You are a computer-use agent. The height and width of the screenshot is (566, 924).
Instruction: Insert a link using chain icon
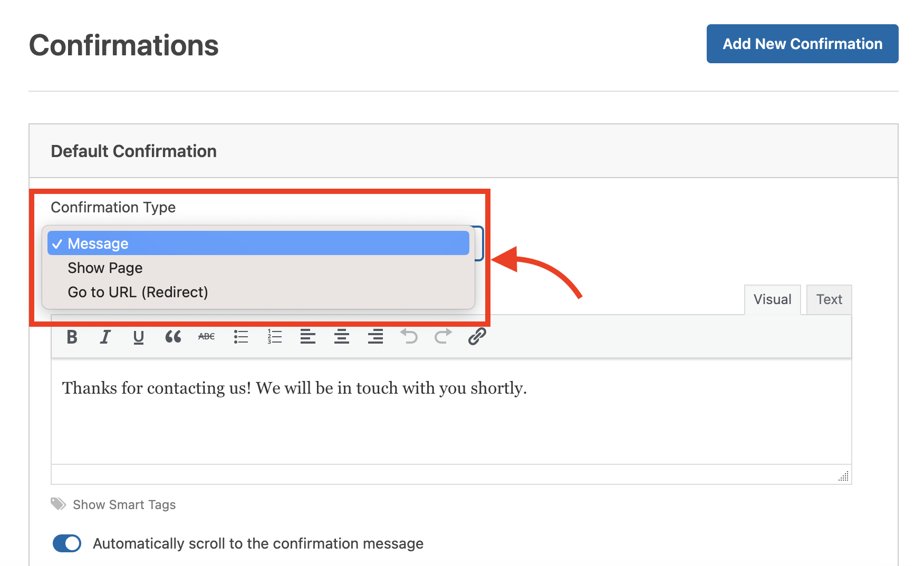[x=477, y=336]
